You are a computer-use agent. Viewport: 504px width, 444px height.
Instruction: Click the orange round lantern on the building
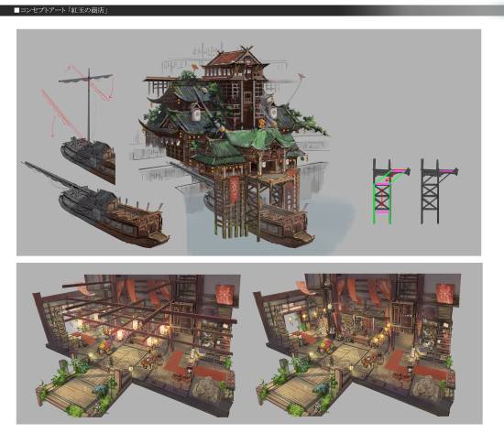pyautogui.click(x=262, y=122)
